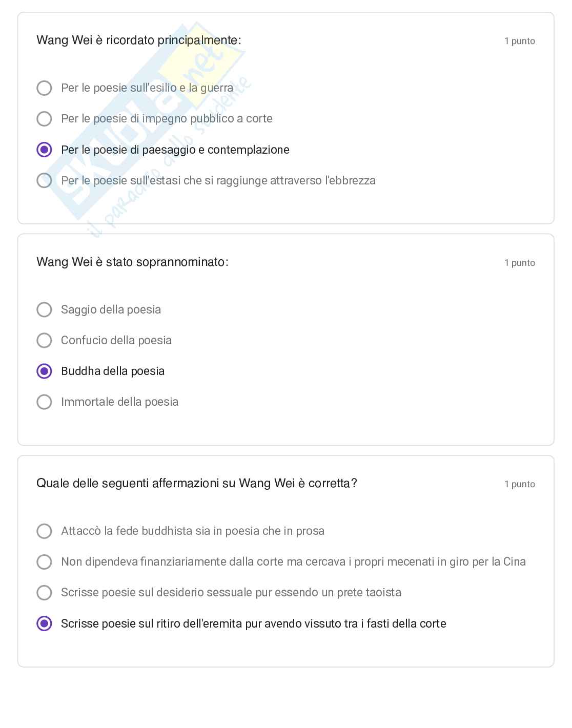Select 'Saggio della poesia' option
This screenshot has height=728, width=572.
(45, 309)
